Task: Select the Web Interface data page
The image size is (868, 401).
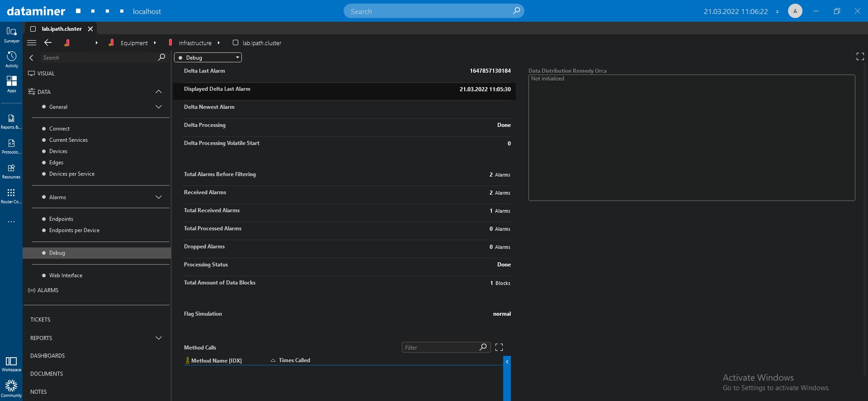Action: point(66,275)
